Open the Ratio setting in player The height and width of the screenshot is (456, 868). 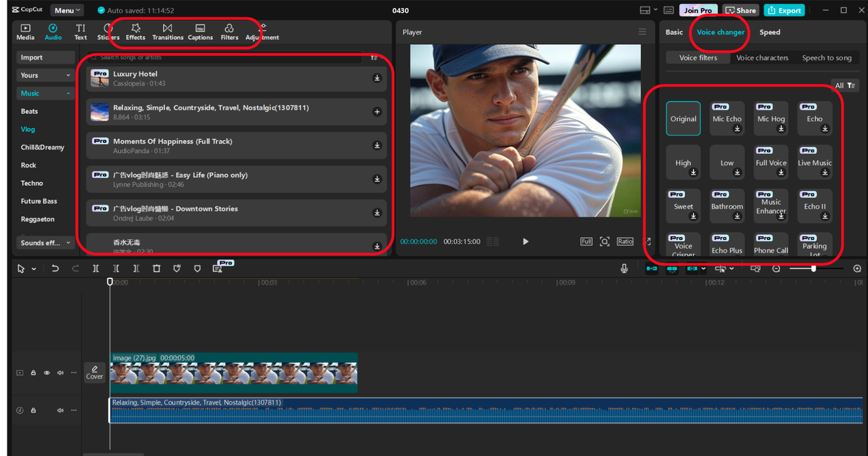(625, 241)
